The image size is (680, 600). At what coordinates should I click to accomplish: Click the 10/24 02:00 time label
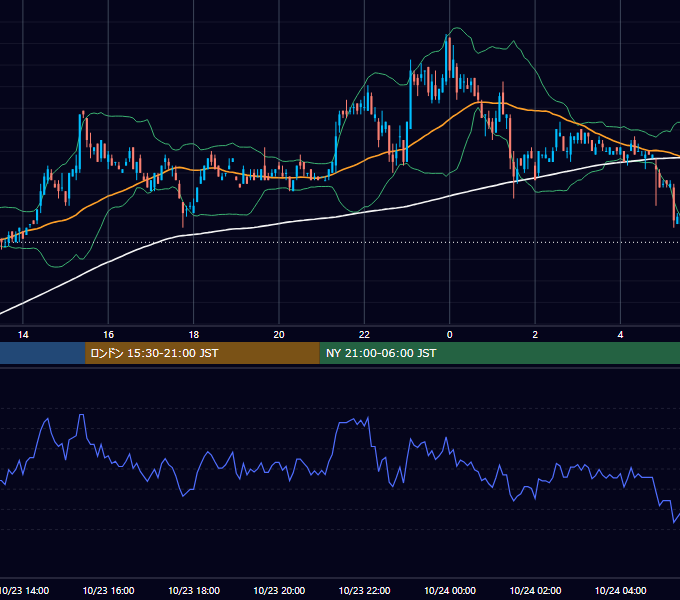coord(535,590)
